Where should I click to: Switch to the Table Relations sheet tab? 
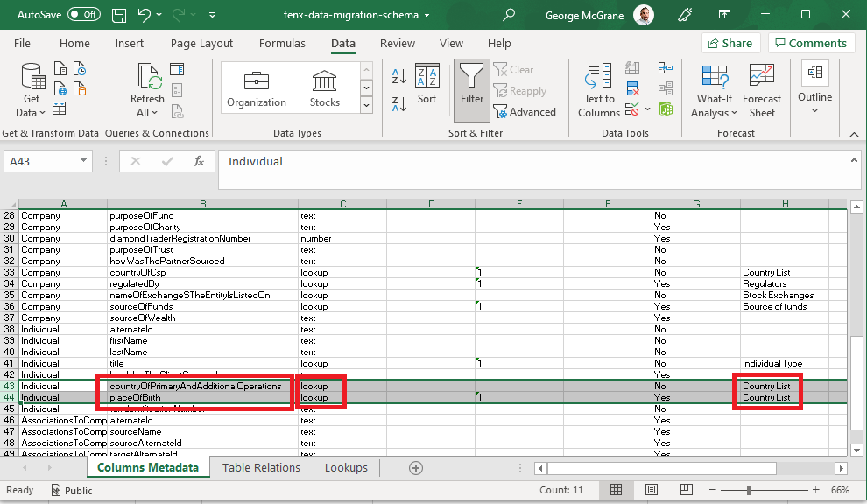click(261, 467)
